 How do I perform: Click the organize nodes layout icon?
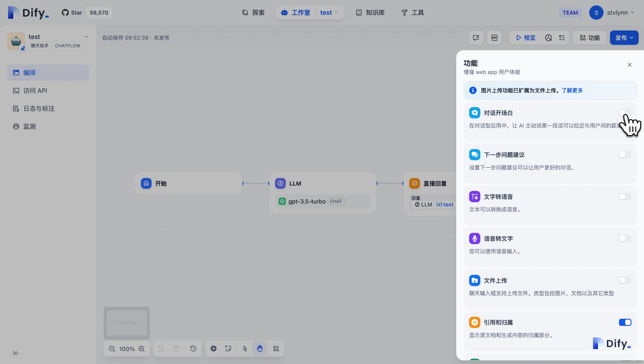276,348
